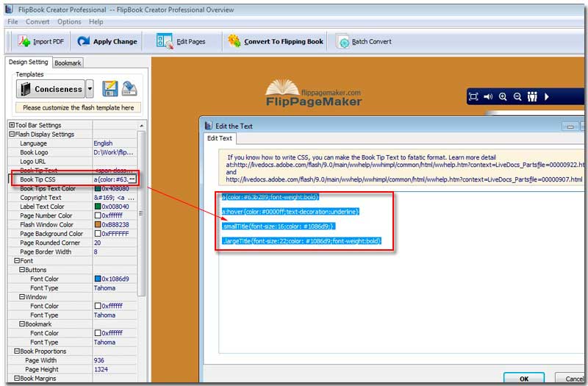Click the .largeTitle CSS line
The width and height of the screenshot is (588, 386).
point(301,241)
